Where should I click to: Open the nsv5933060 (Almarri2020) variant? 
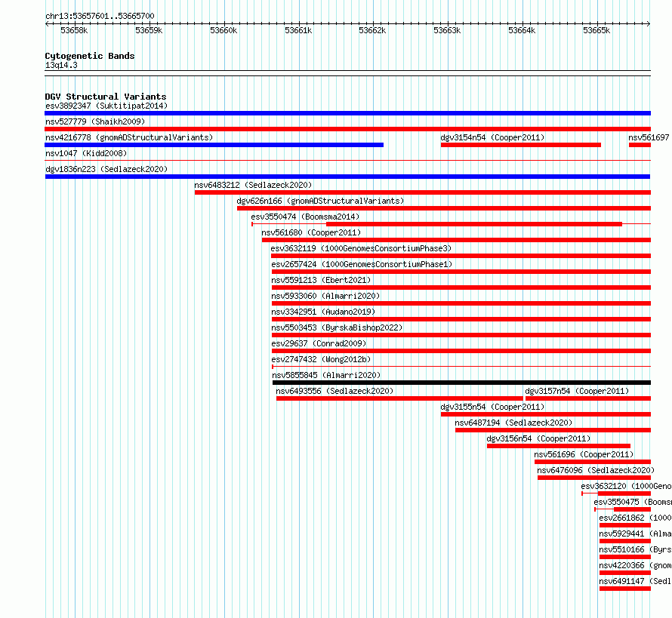coord(325,296)
